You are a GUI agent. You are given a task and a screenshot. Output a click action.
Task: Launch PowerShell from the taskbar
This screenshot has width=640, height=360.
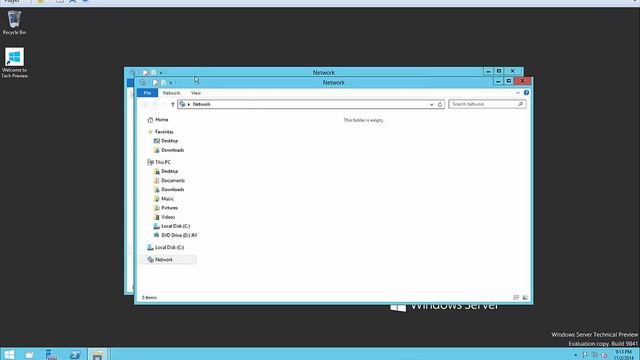[75, 354]
